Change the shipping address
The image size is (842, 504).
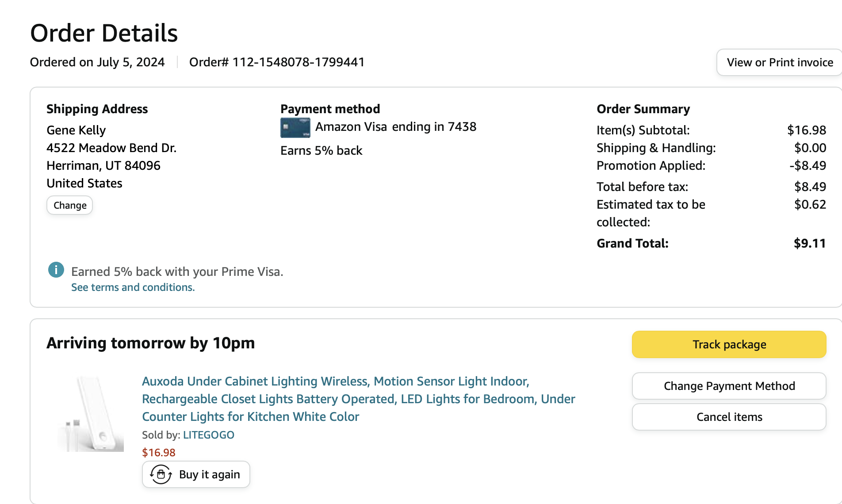[x=70, y=205]
